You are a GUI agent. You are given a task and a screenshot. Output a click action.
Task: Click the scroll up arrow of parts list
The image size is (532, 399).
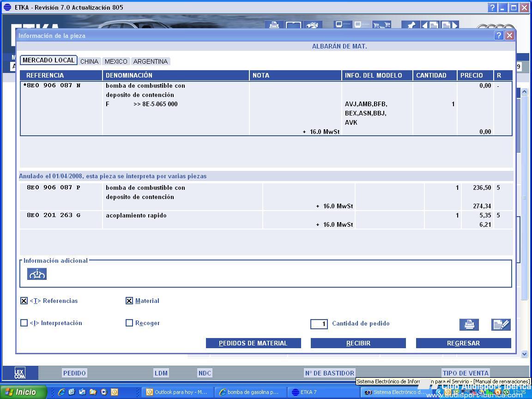point(524,91)
